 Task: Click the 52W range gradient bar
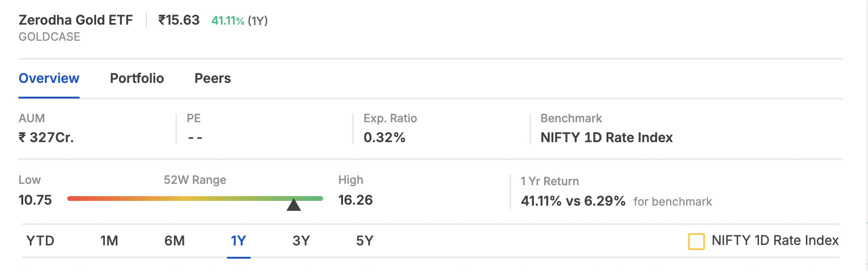[x=195, y=199]
